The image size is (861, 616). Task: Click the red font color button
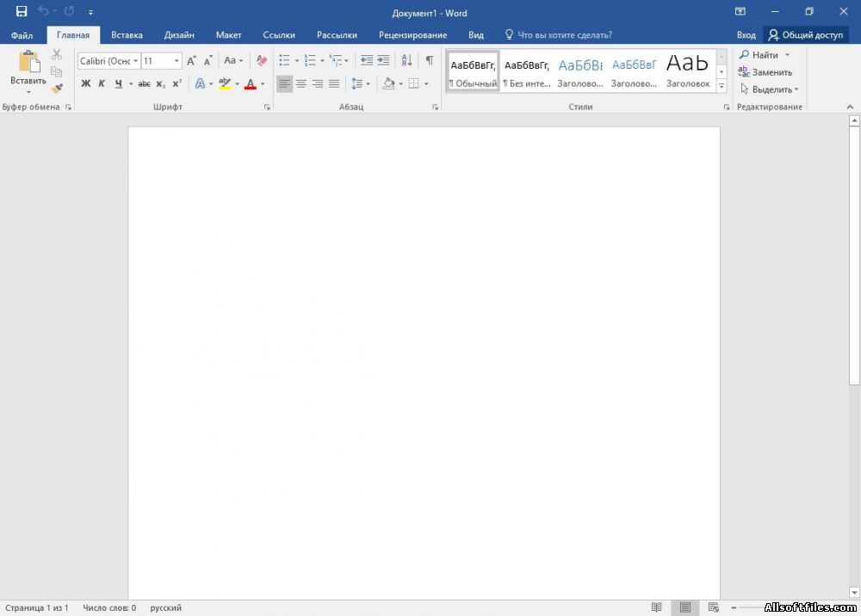coord(251,84)
